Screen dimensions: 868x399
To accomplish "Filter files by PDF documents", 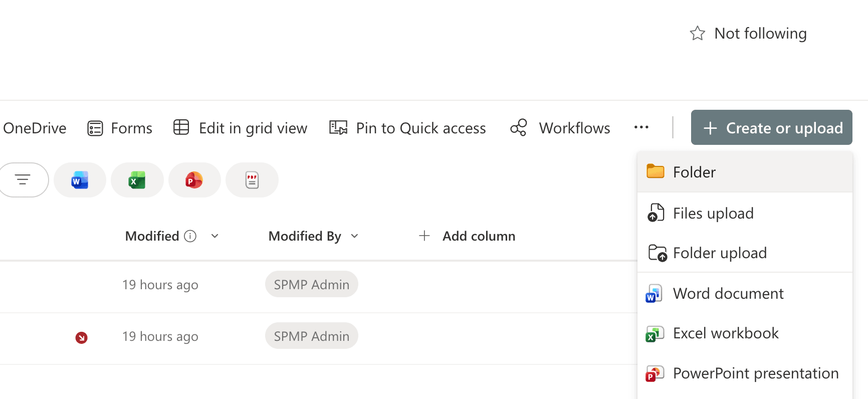I will pos(252,179).
